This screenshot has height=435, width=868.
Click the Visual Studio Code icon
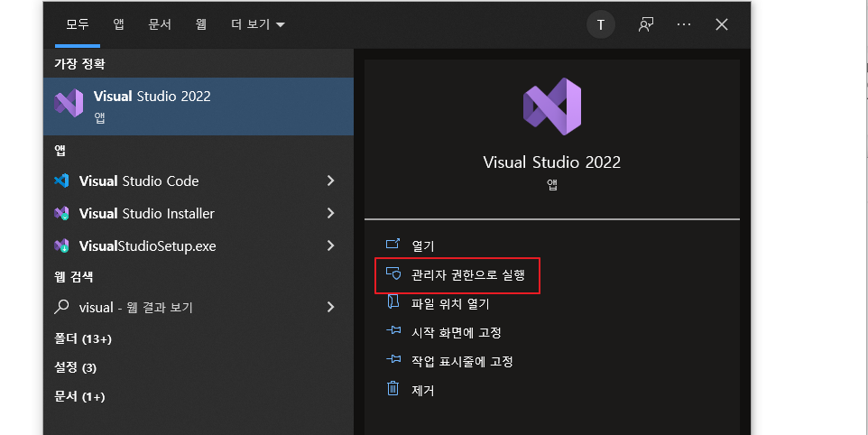coord(61,180)
